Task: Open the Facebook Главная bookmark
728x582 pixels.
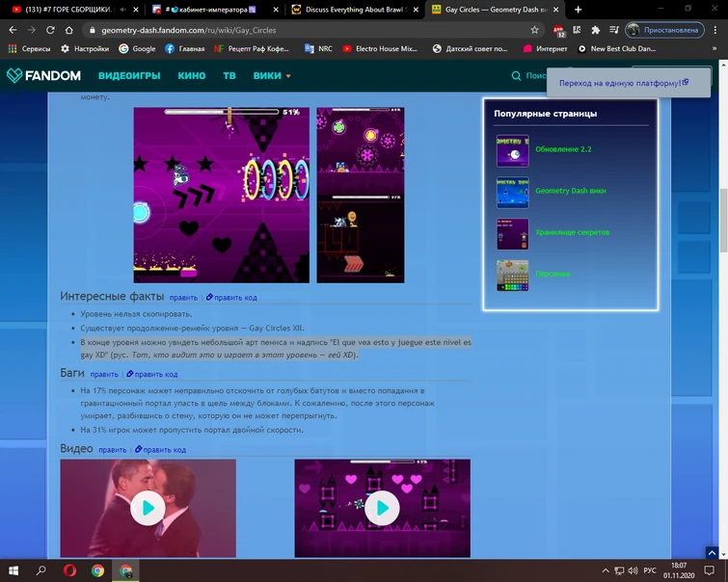Action: [185, 49]
